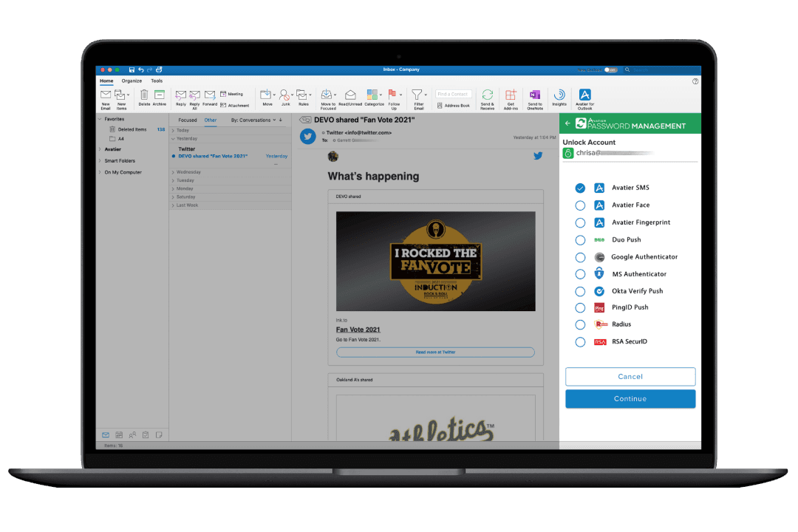This screenshot has width=798, height=532.
Task: Switch to Focused inbox tab
Action: (x=187, y=120)
